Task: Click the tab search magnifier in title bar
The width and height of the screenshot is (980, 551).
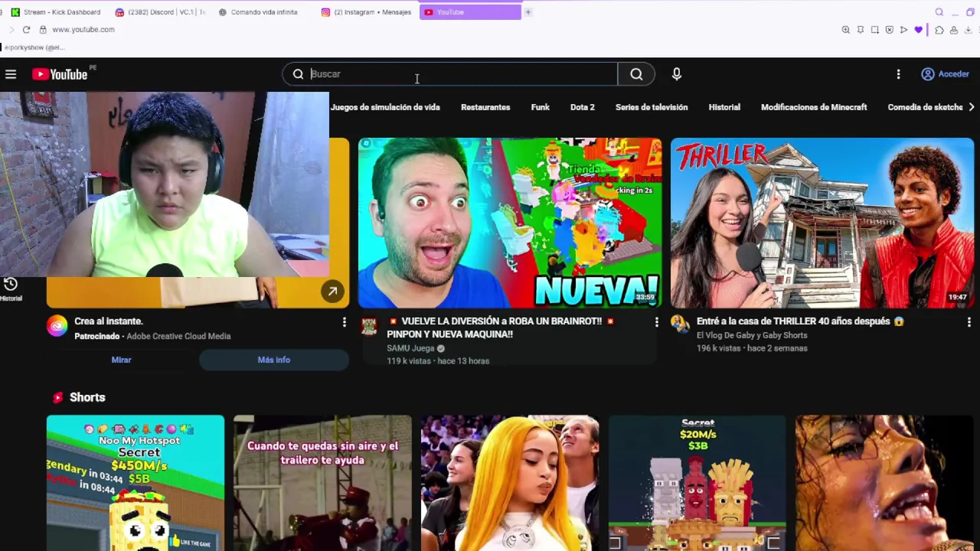Action: tap(939, 12)
